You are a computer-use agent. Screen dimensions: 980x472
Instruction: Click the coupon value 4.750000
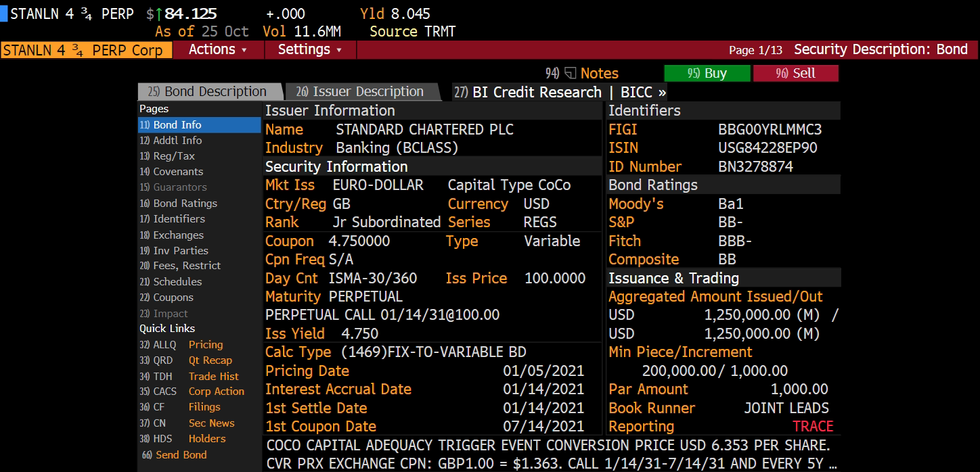359,241
